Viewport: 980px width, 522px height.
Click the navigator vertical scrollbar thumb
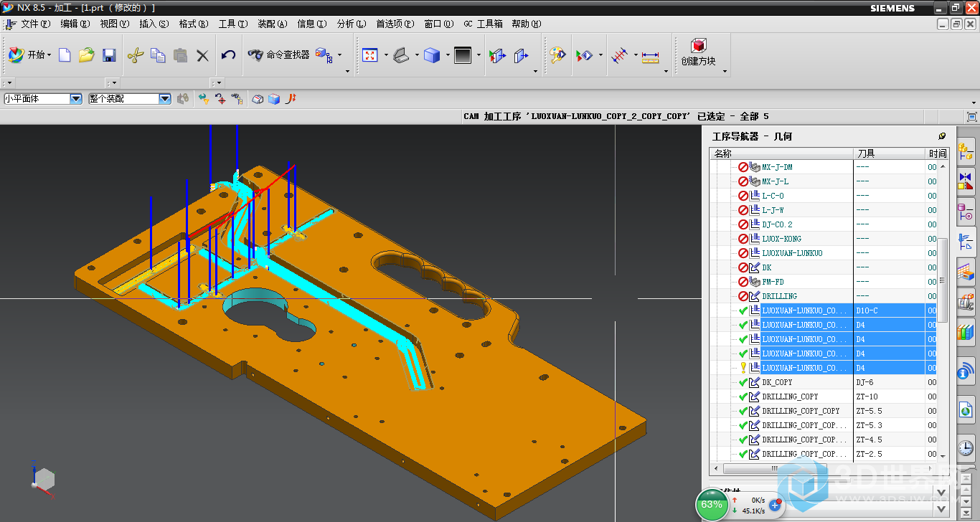(943, 280)
